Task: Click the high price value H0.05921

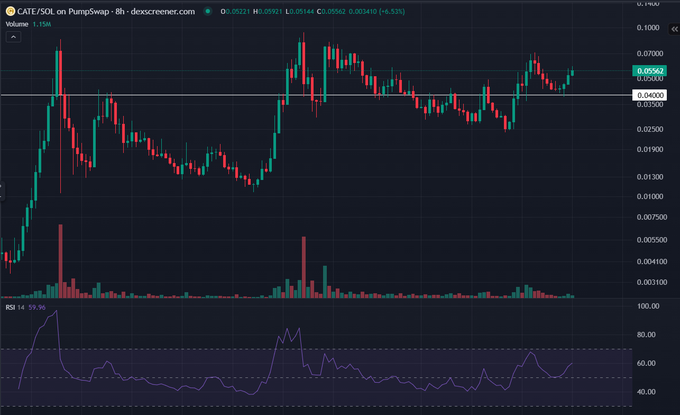Action: tap(268, 12)
